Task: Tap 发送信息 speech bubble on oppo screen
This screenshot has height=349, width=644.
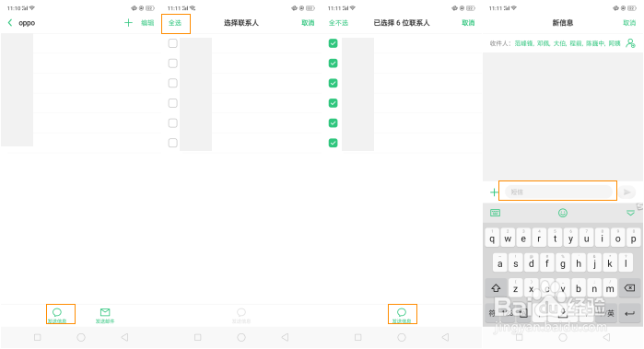Action: [x=57, y=315]
